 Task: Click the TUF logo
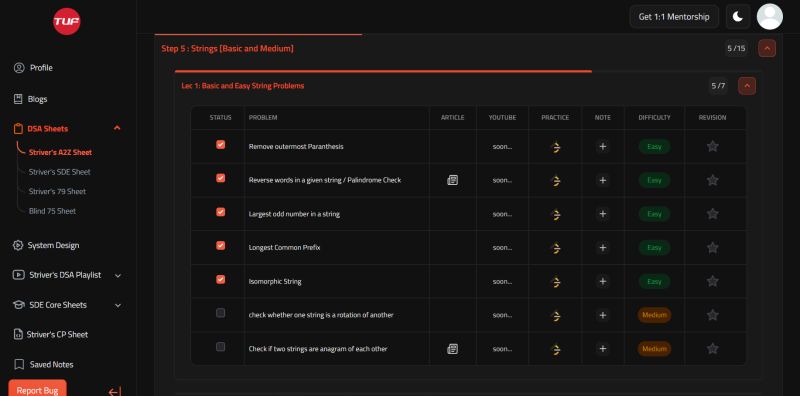click(x=67, y=21)
